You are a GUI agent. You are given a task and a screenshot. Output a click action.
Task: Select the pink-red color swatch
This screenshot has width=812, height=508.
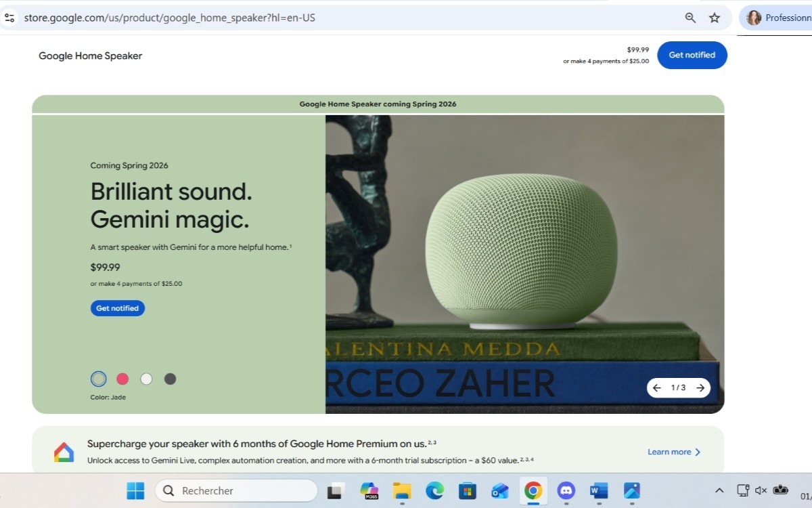pyautogui.click(x=122, y=379)
